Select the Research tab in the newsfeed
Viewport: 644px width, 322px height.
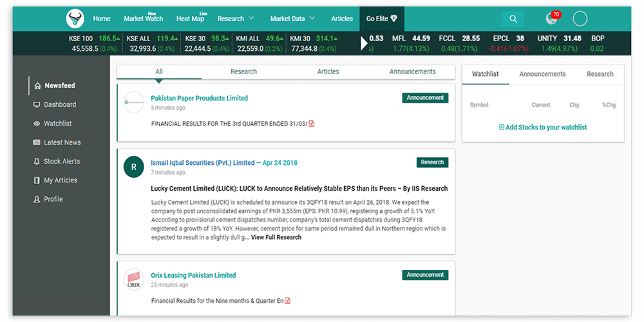[243, 72]
